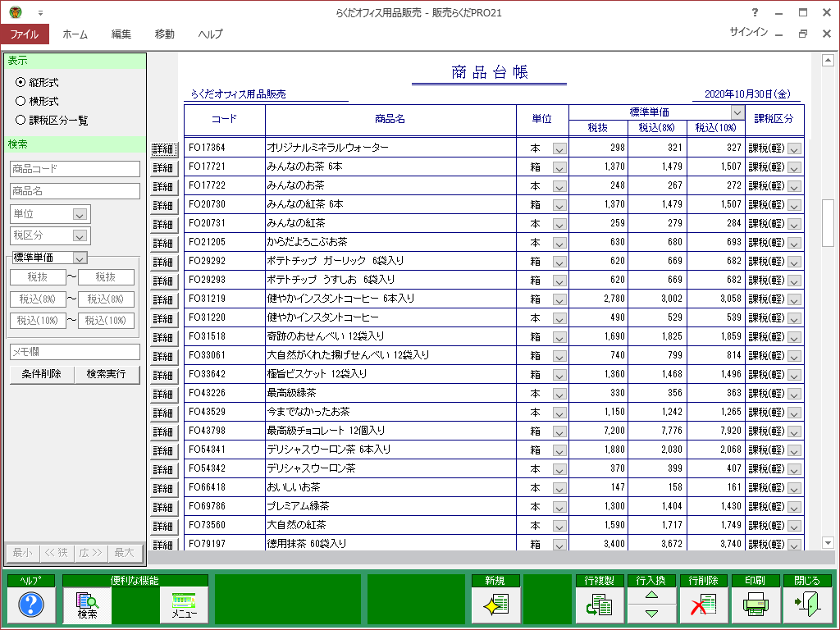Open the 標準単価 search dropdown
Screen dimensions: 840x630
click(80, 258)
